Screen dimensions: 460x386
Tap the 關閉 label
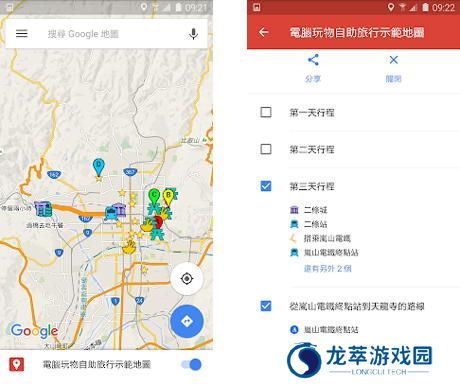click(x=393, y=79)
